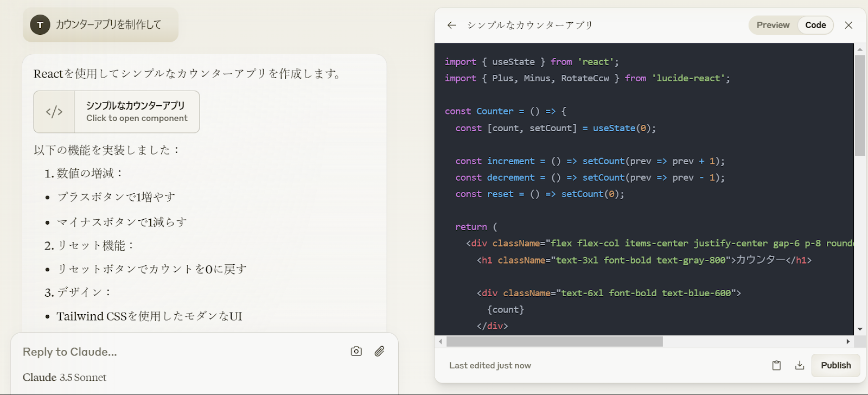
Task: Click the code line importing from 'lucide-react'
Action: pos(588,78)
